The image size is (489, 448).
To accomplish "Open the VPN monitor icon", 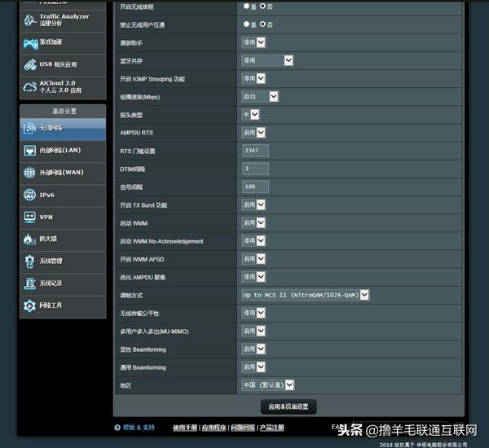I will [30, 217].
